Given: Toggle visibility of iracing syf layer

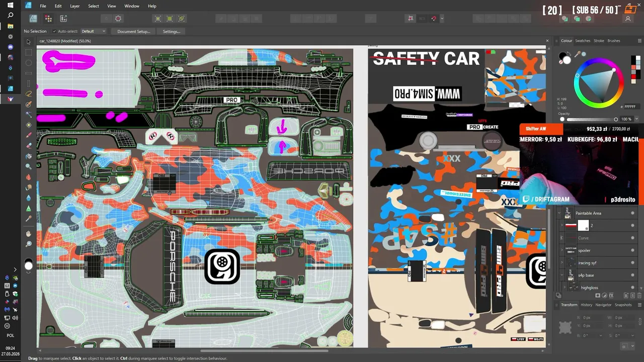Looking at the screenshot, I should click(x=632, y=263).
